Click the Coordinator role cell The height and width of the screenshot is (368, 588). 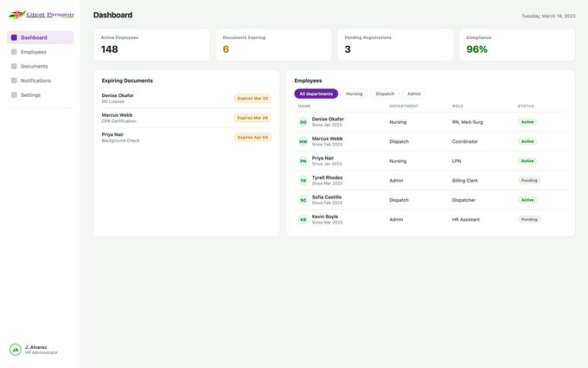click(464, 141)
